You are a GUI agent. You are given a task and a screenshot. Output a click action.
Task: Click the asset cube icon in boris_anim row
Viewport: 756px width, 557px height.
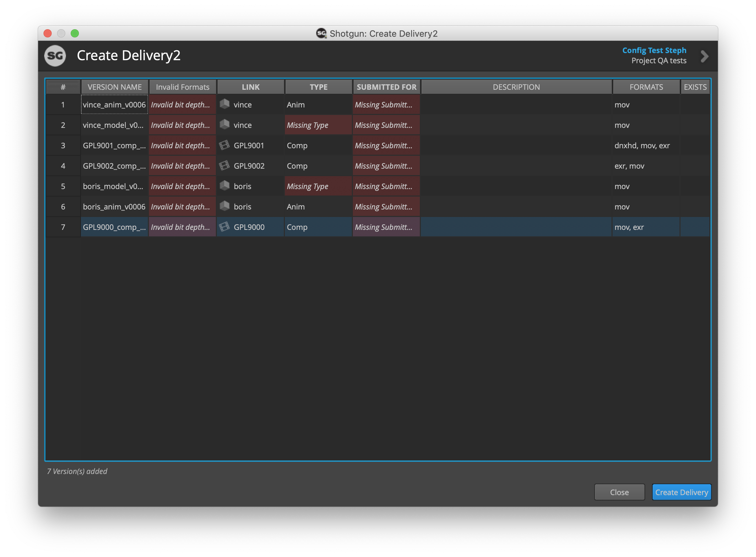coord(225,206)
